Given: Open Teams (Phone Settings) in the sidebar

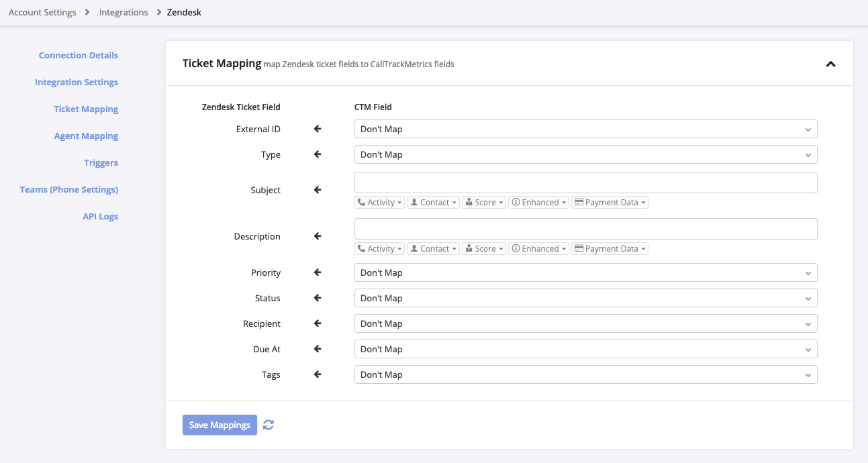Looking at the screenshot, I should [69, 189].
